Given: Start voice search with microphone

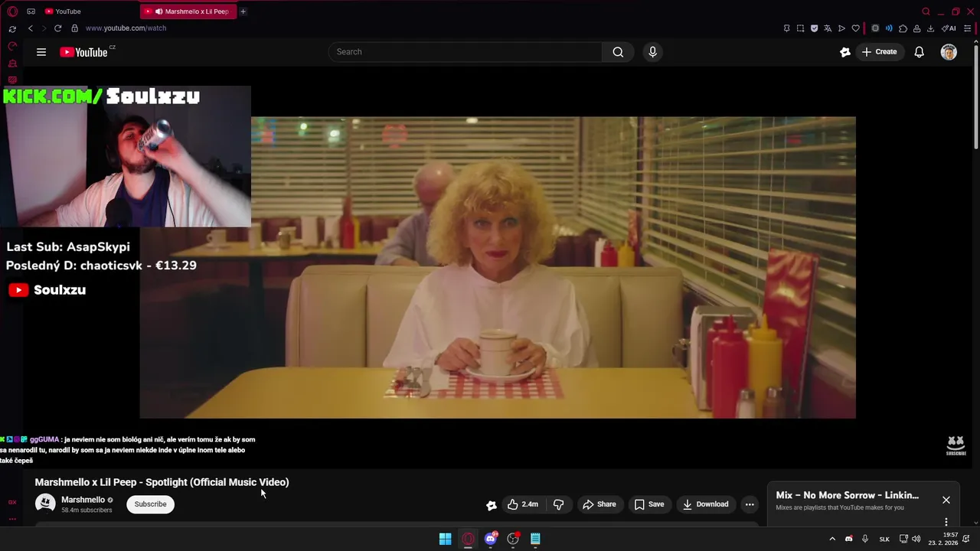Looking at the screenshot, I should click(x=652, y=52).
